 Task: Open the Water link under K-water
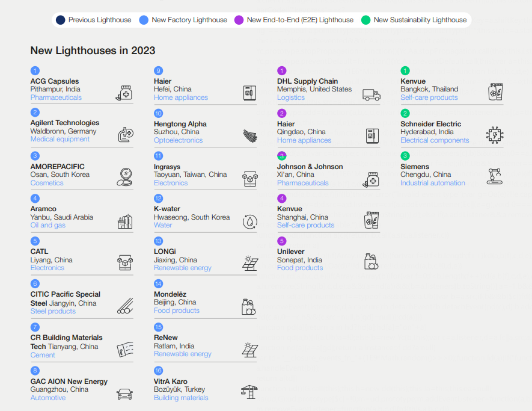(x=163, y=225)
